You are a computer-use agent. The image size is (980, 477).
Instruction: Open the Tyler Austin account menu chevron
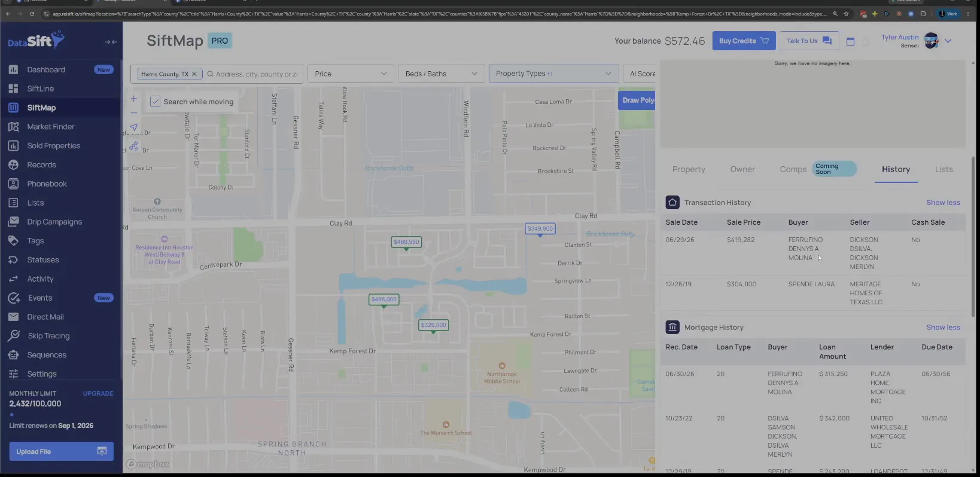948,41
